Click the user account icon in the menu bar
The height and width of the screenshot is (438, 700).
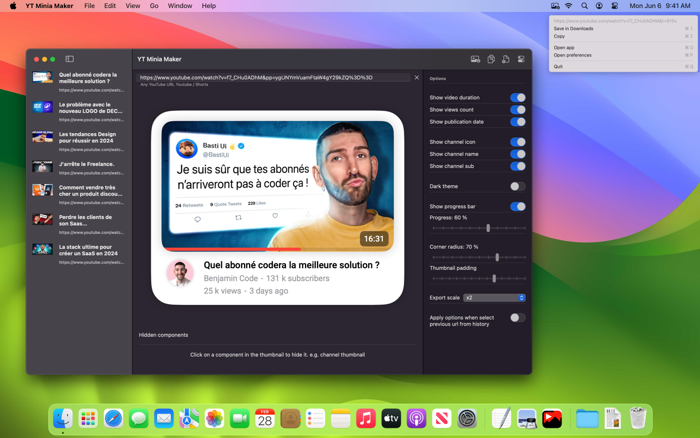click(599, 6)
